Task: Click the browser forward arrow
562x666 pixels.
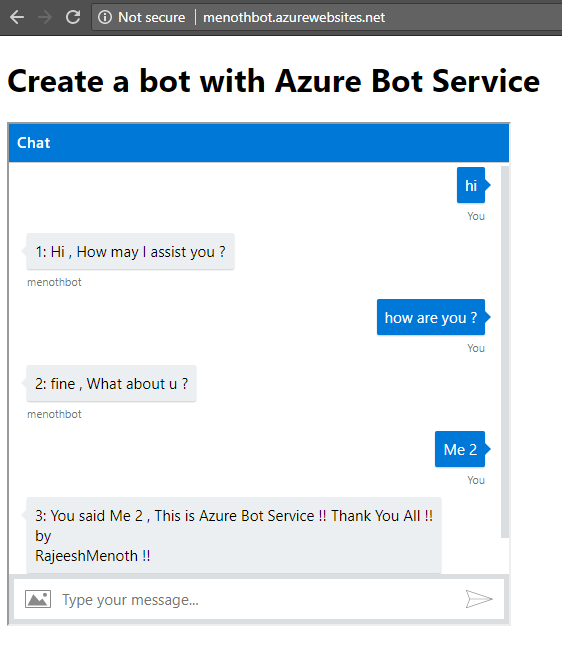Action: pyautogui.click(x=45, y=17)
